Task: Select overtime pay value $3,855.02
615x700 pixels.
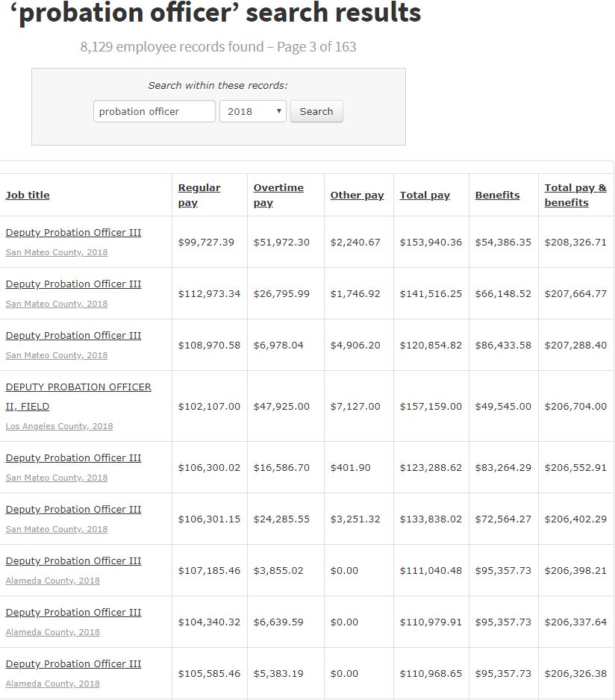Action: point(278,571)
